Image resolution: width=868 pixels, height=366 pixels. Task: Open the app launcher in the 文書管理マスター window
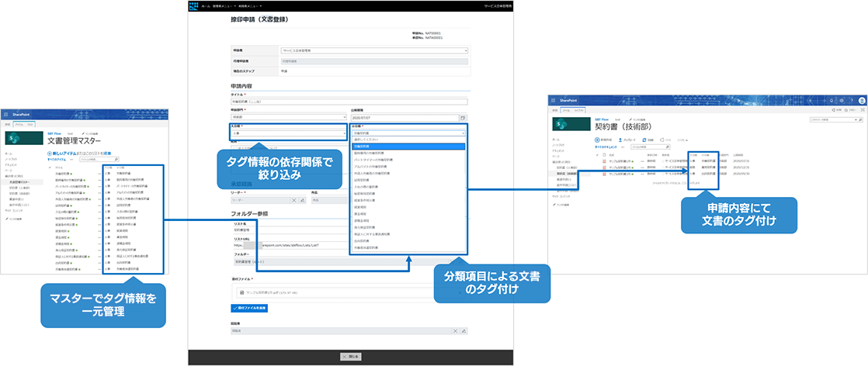(5, 115)
